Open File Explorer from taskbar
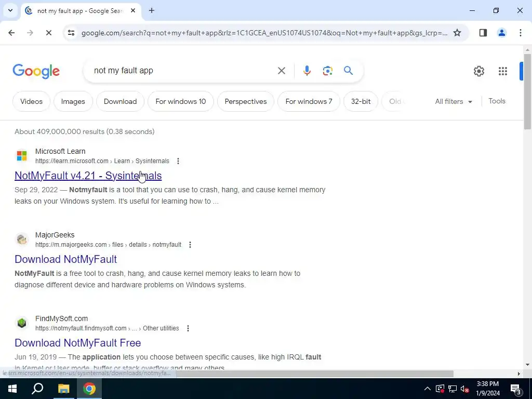This screenshot has width=532, height=399. click(63, 389)
